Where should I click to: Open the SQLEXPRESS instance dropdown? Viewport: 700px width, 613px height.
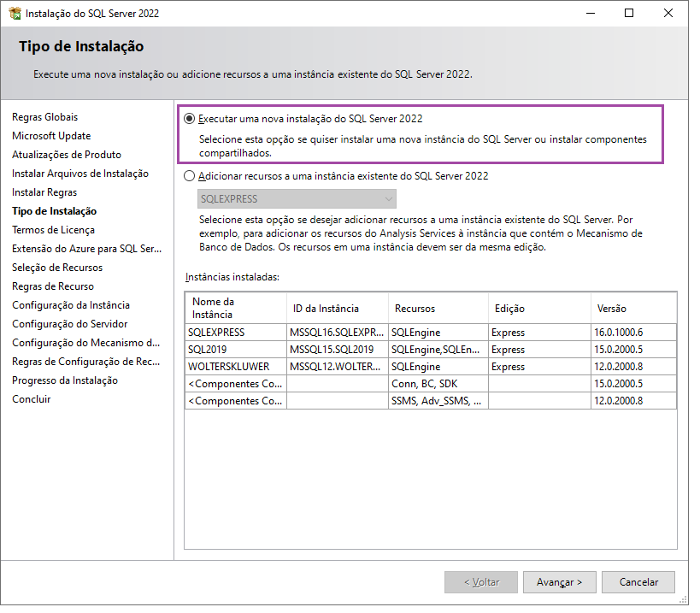297,199
